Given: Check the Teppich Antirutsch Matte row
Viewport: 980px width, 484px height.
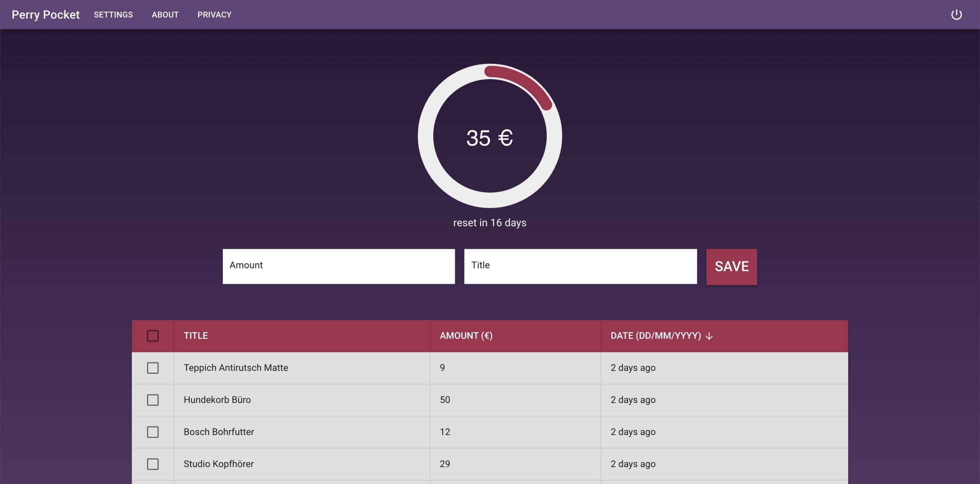Looking at the screenshot, I should click(153, 368).
